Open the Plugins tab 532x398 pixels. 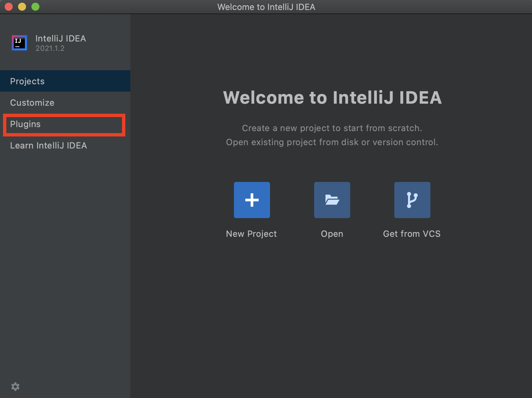[x=65, y=124]
